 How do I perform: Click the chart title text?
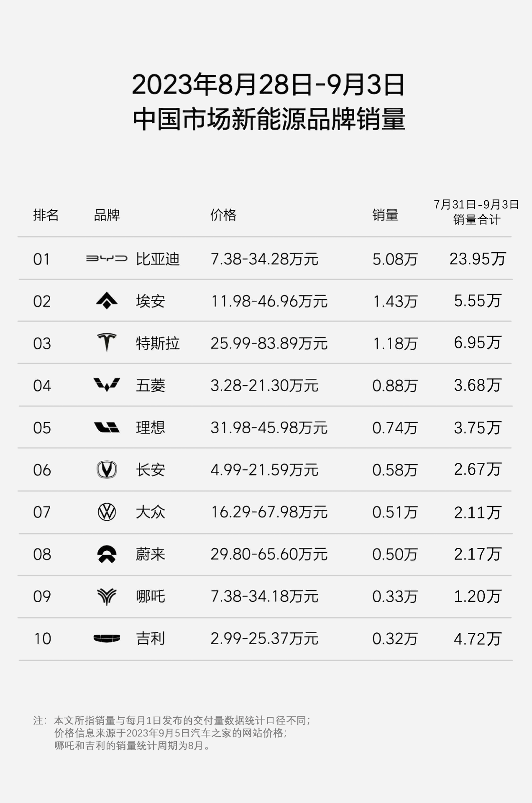[x=269, y=102]
